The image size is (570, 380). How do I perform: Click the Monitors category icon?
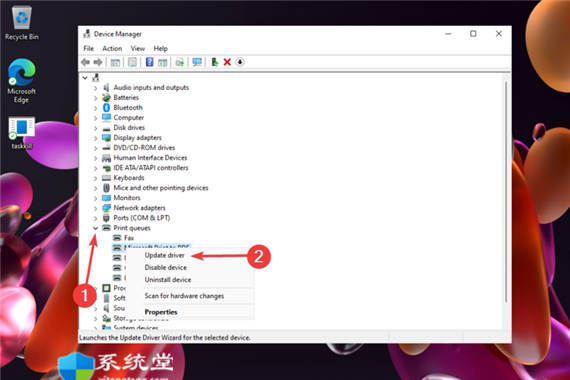[x=106, y=198]
